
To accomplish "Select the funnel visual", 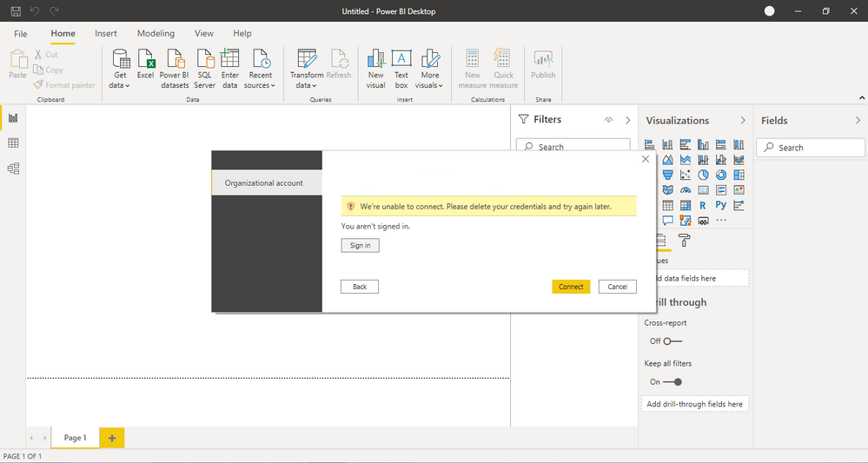I will [667, 175].
